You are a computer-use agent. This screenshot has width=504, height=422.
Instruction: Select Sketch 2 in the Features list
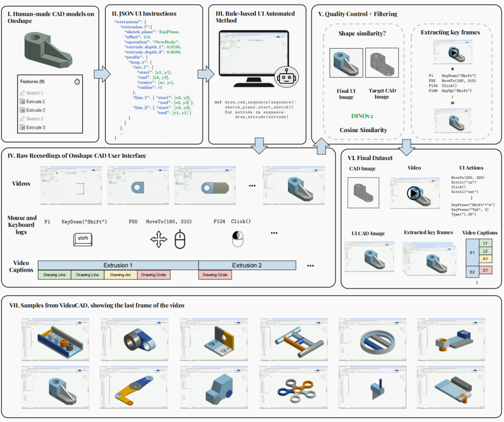[35, 119]
